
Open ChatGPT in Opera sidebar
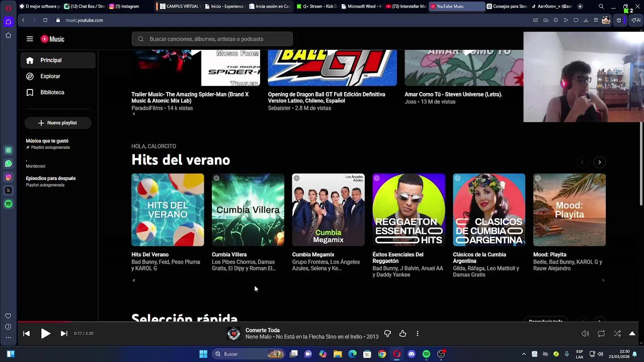[x=8, y=150]
